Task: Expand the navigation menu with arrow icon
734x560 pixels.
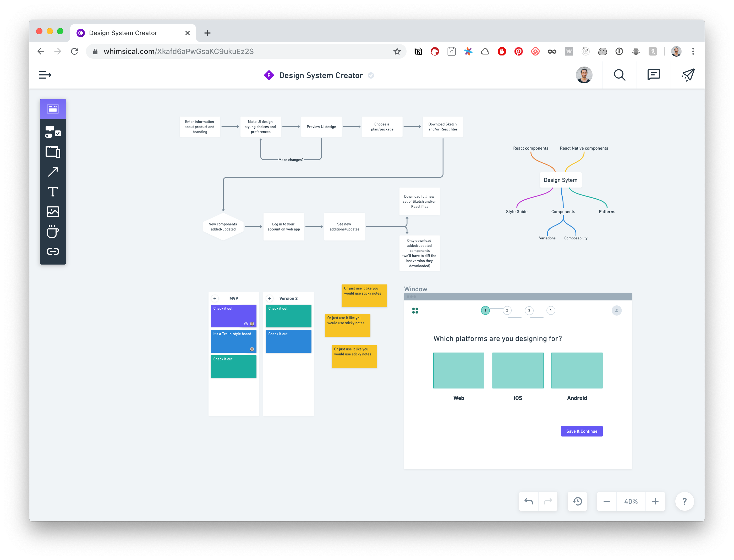Action: coord(45,75)
